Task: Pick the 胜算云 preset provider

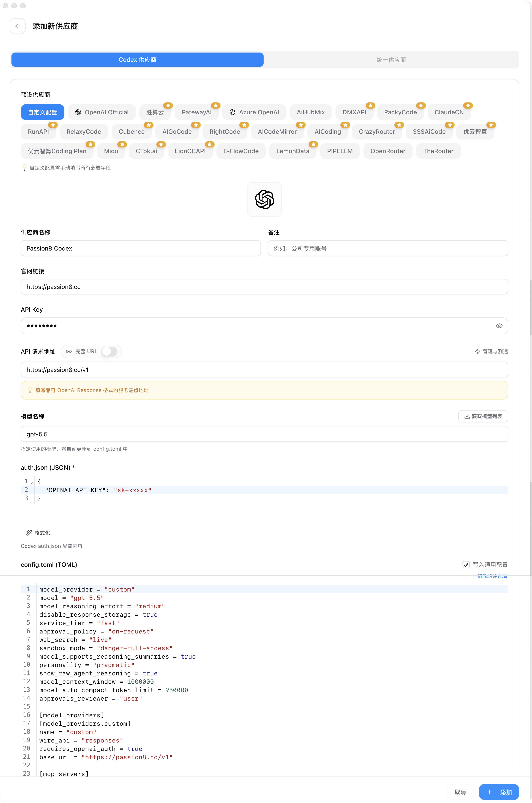Action: point(155,112)
